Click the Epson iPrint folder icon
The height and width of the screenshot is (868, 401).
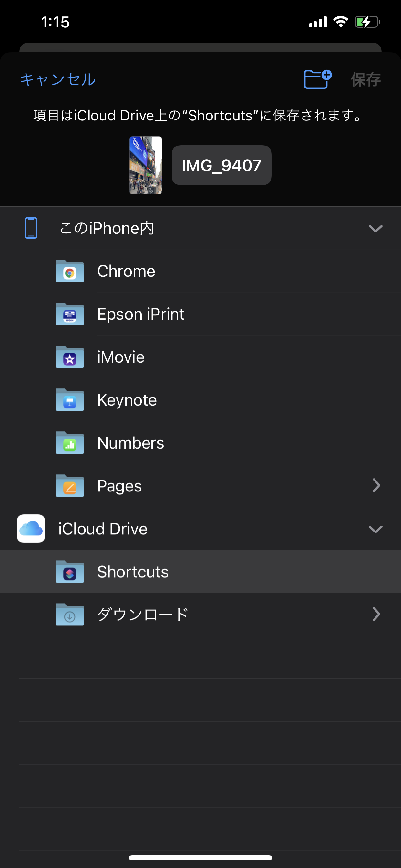[x=70, y=314]
